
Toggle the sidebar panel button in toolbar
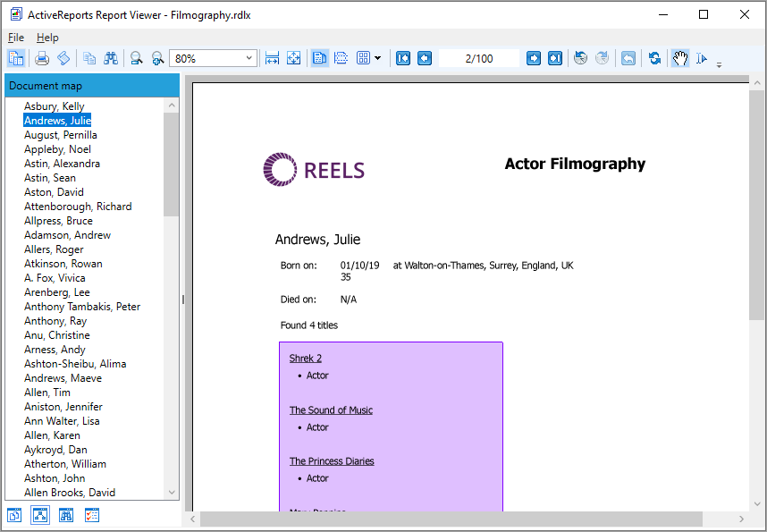point(16,58)
